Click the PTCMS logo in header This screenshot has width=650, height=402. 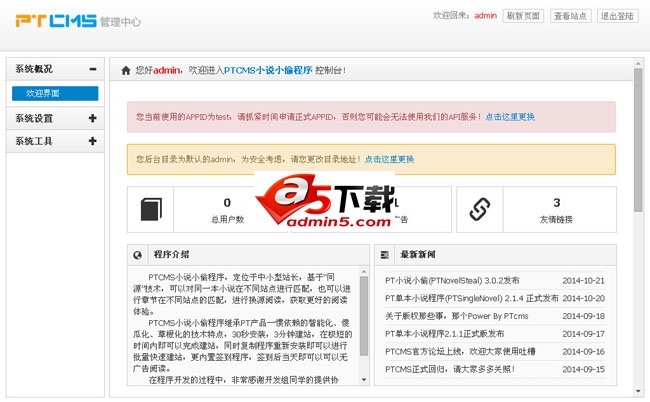[x=56, y=21]
